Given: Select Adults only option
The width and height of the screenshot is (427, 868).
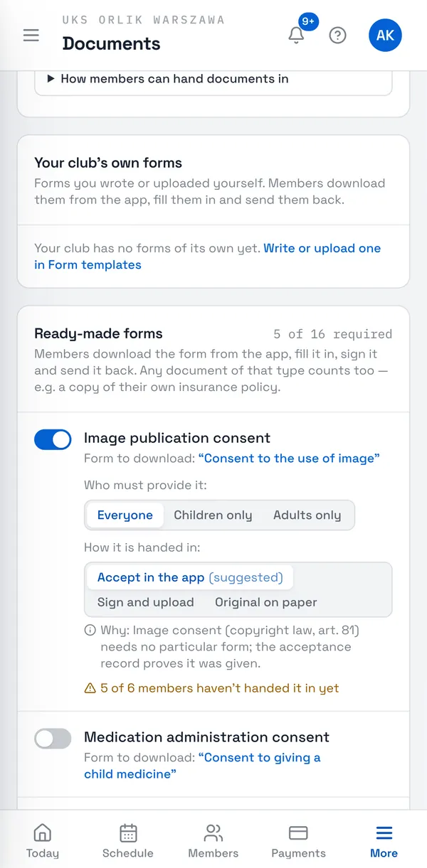Looking at the screenshot, I should tap(307, 515).
